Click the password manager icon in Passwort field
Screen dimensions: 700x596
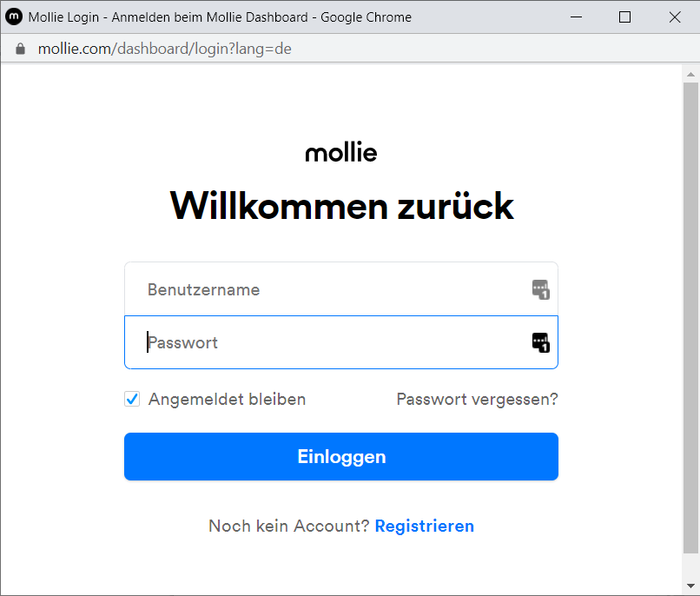click(540, 342)
